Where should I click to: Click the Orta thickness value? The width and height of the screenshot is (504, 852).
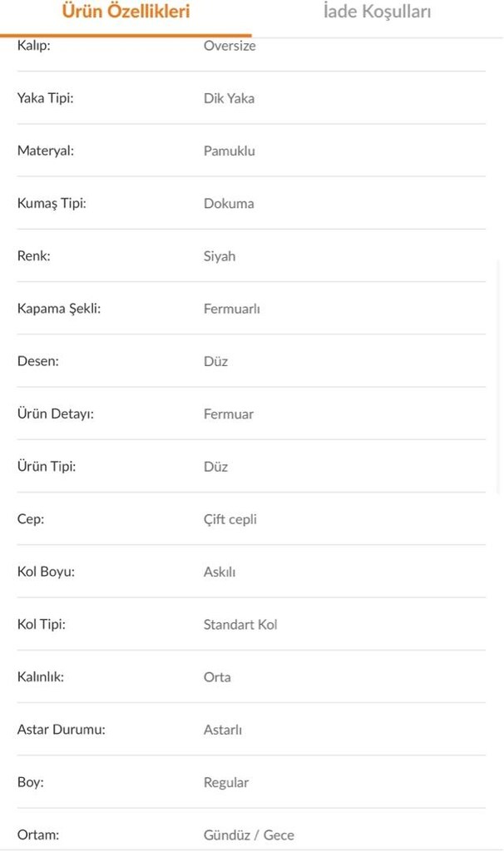[x=217, y=677]
